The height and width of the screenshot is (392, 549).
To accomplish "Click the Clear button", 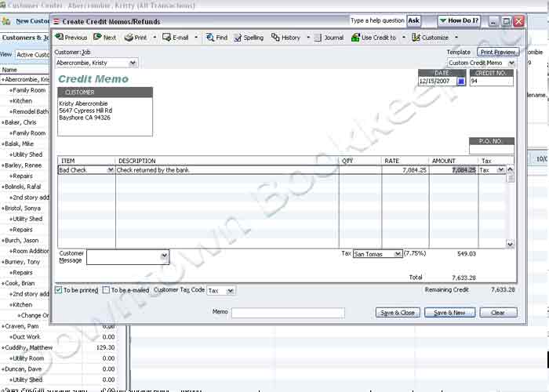I will (x=498, y=313).
